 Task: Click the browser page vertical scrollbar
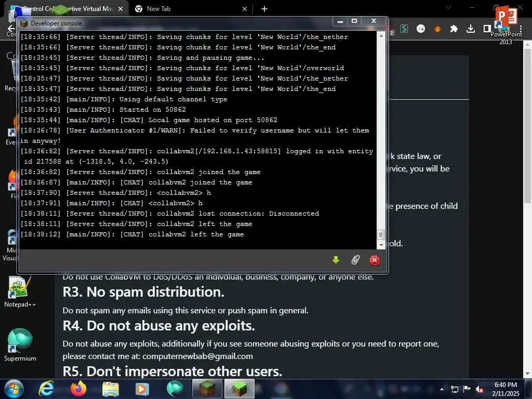[527, 126]
